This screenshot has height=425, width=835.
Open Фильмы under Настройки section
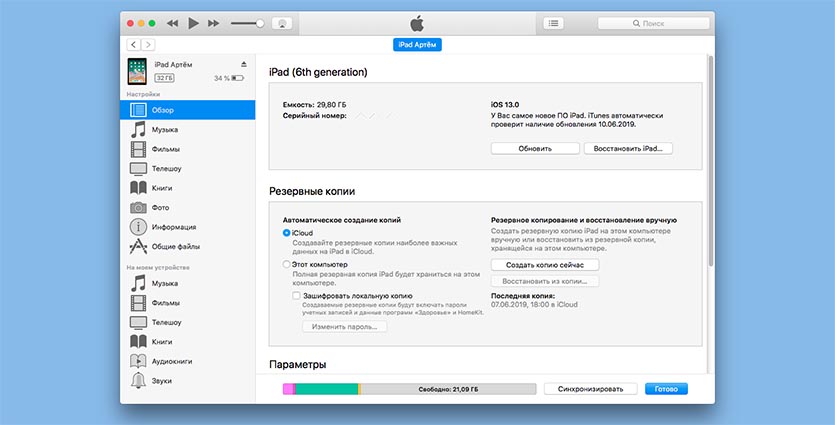coord(188,149)
